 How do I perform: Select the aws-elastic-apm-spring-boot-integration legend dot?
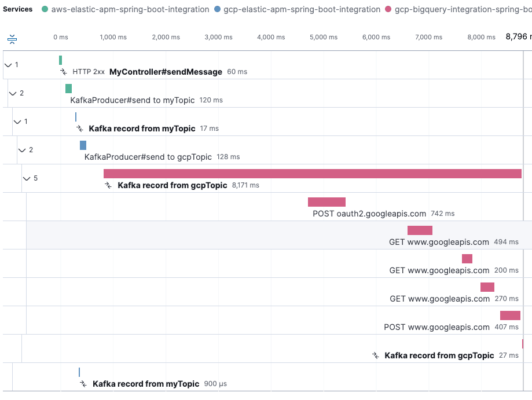tap(45, 9)
